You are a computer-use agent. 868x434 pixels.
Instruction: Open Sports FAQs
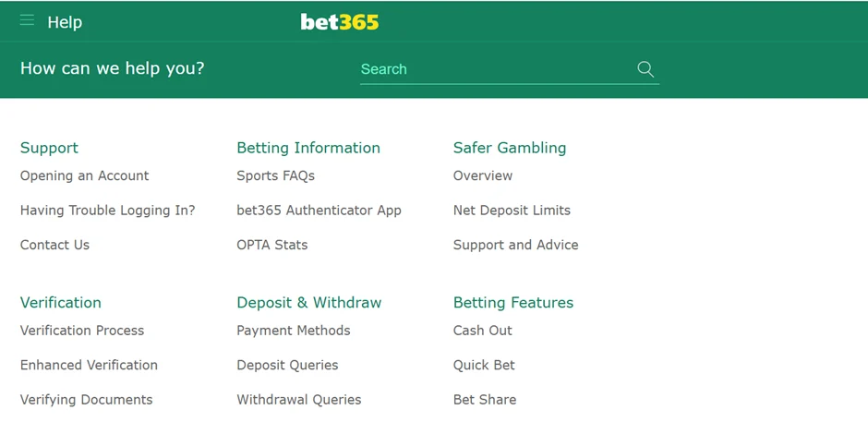point(275,175)
